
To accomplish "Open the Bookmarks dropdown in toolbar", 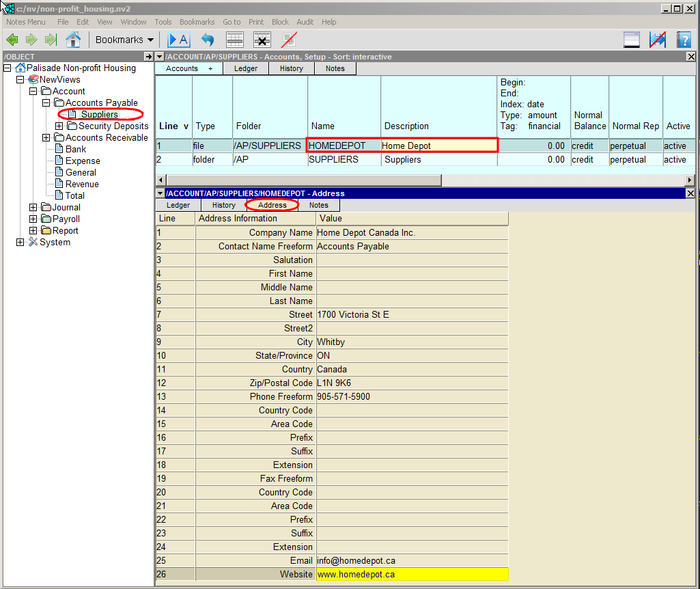I will [x=124, y=40].
